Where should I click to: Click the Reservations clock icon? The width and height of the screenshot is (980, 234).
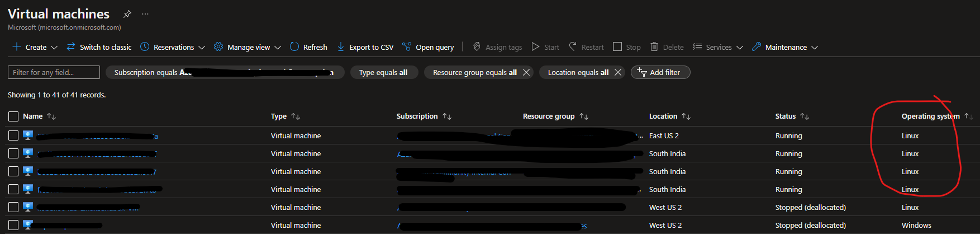145,47
